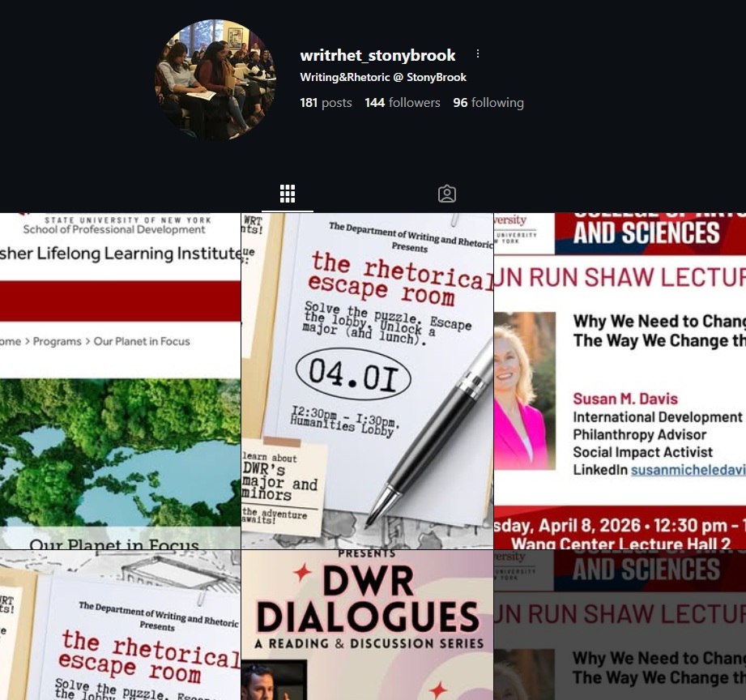Open the DWR Dialogues reading series post

point(367,625)
